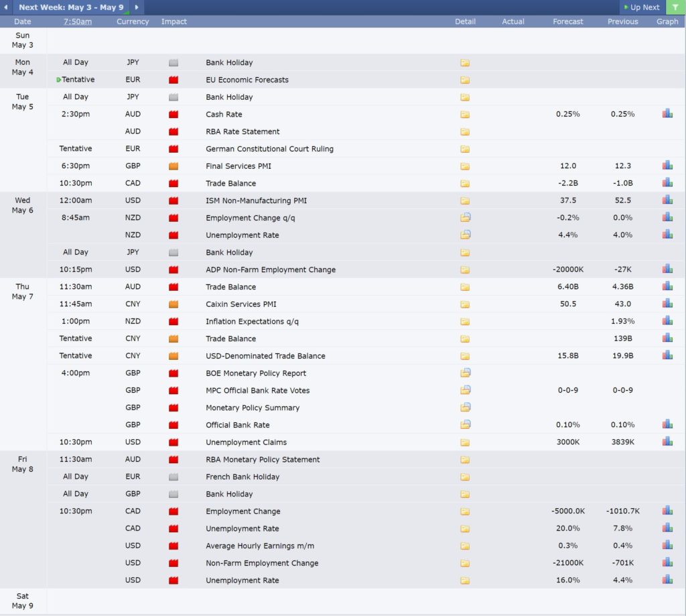
Task: Select event Non-Farm Employment Change
Action: 262,563
